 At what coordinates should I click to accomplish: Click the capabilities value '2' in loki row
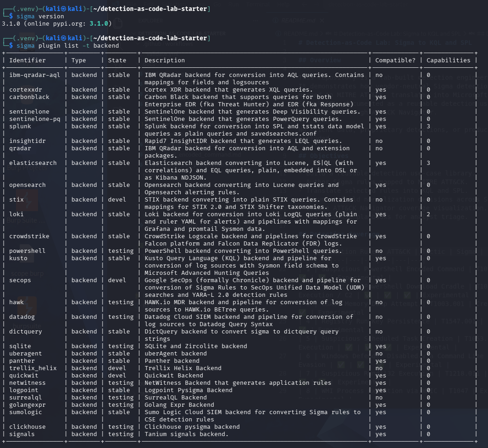(428, 214)
